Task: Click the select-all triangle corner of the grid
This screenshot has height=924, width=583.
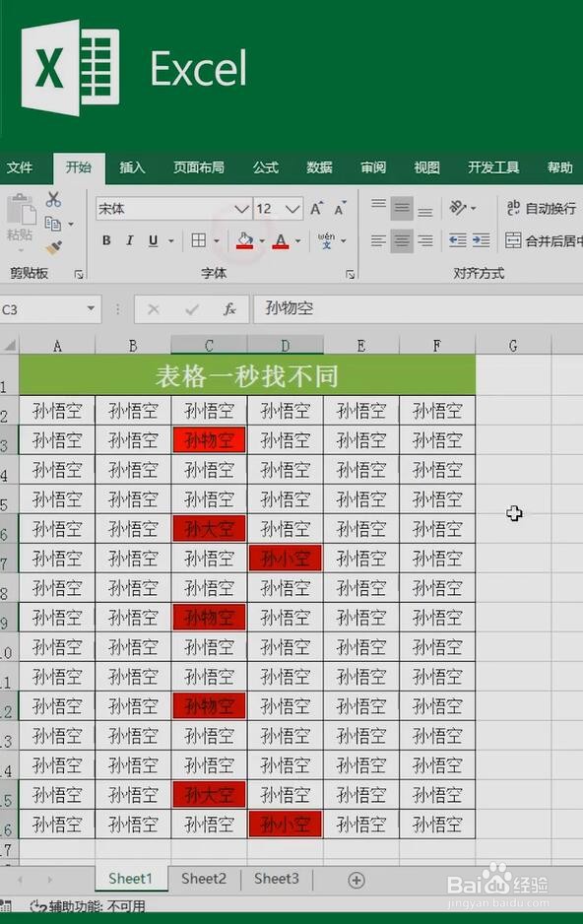Action: coord(10,346)
